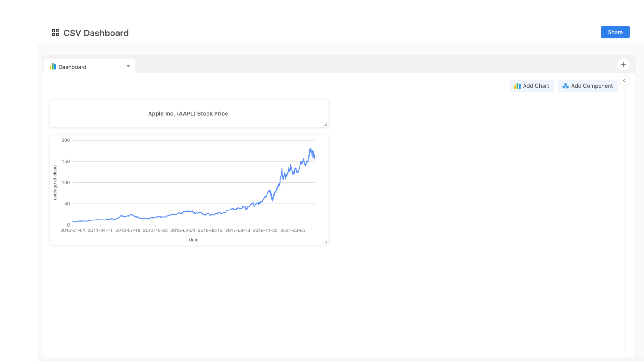The image size is (644, 361).
Task: Click the Add Chart button label
Action: 536,86
